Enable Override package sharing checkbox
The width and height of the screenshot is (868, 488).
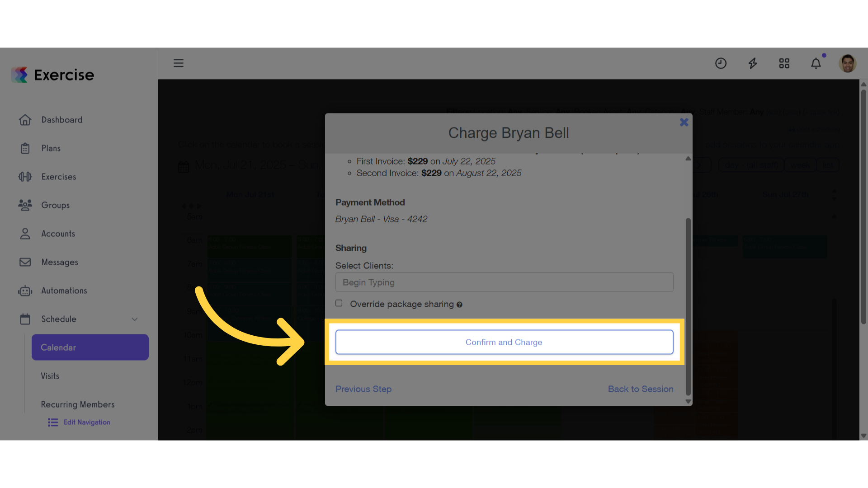339,303
